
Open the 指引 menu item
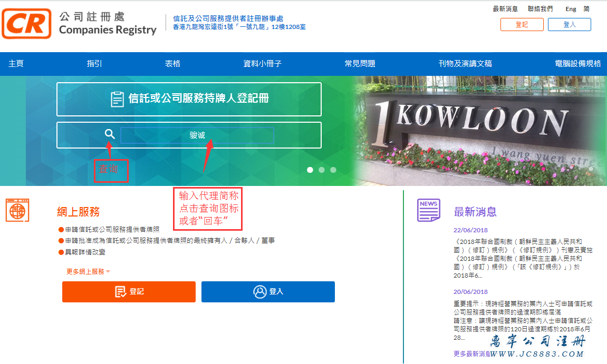click(94, 63)
